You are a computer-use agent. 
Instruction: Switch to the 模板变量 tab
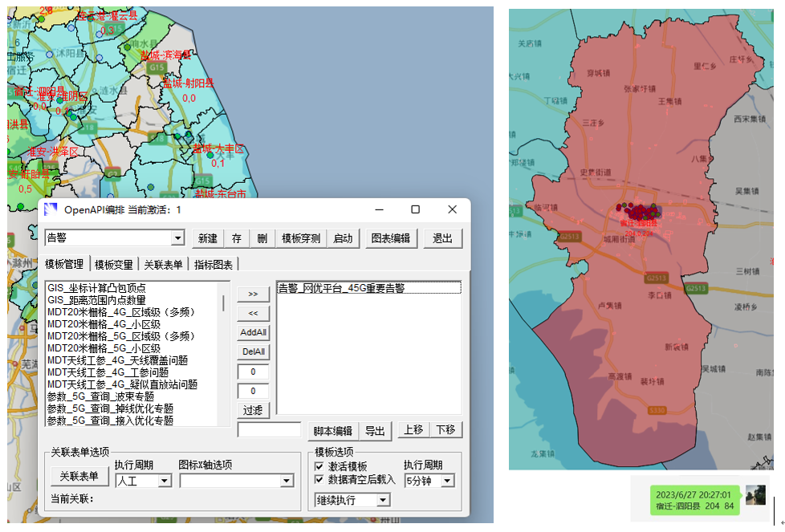(113, 264)
